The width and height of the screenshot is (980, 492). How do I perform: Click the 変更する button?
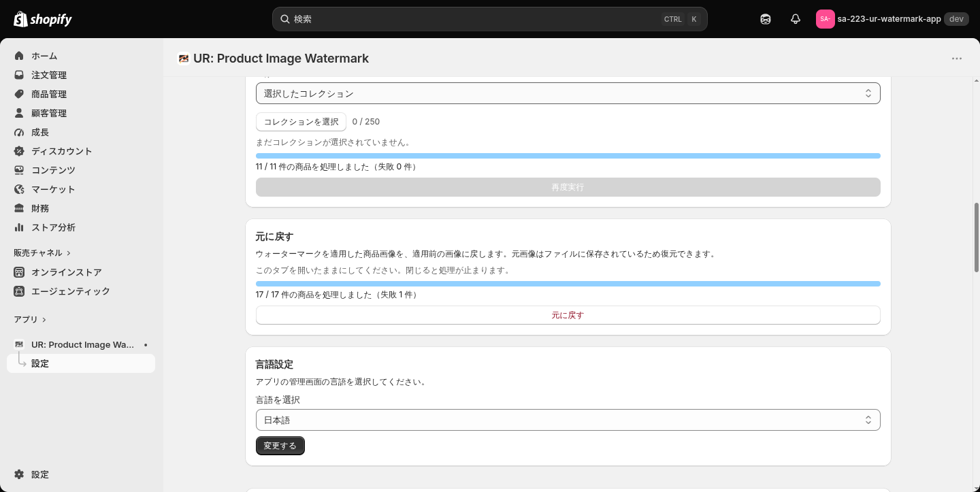280,446
